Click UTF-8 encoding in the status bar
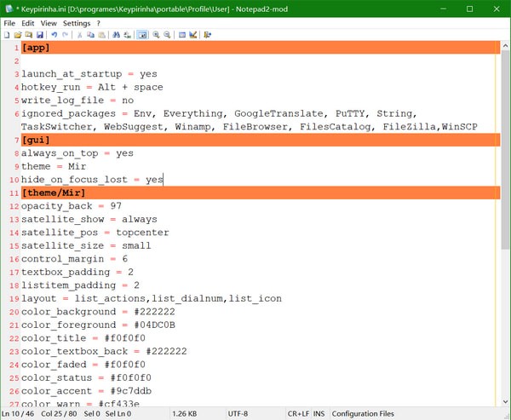 238,414
